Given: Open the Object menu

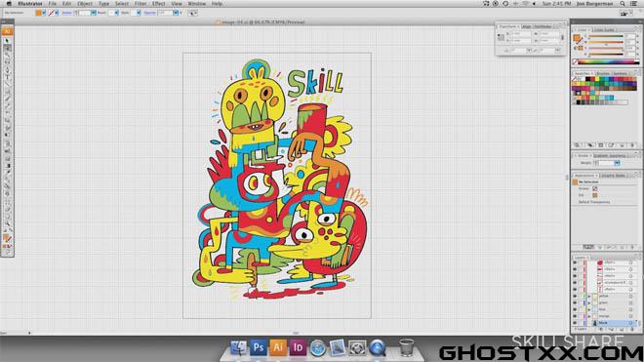Looking at the screenshot, I should tap(85, 4).
